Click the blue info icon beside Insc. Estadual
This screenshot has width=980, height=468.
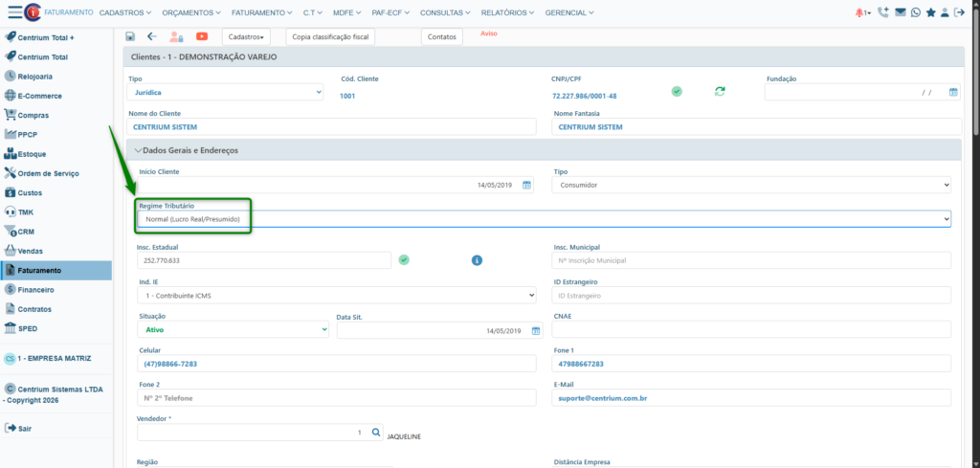tap(477, 260)
